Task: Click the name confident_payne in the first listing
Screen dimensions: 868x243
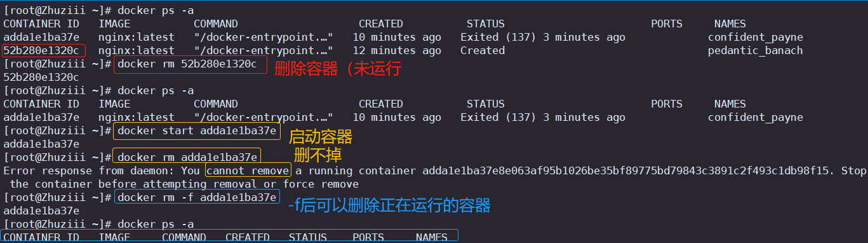Action: coord(755,38)
